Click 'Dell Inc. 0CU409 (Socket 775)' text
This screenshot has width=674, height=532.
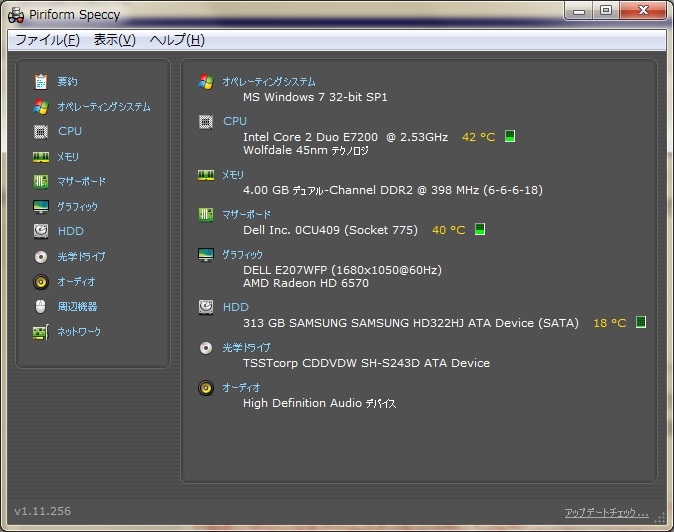pyautogui.click(x=330, y=230)
